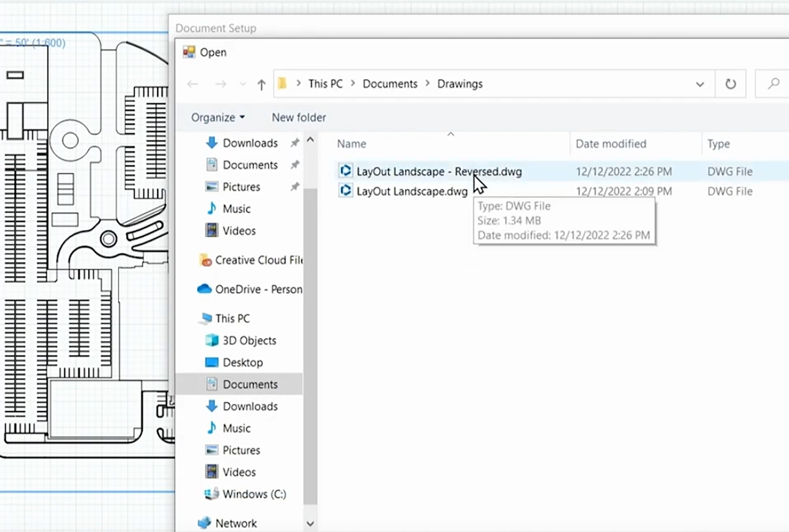Open Creative Cloud Files in sidebar
Viewport: 789px width, 532px height.
258,260
